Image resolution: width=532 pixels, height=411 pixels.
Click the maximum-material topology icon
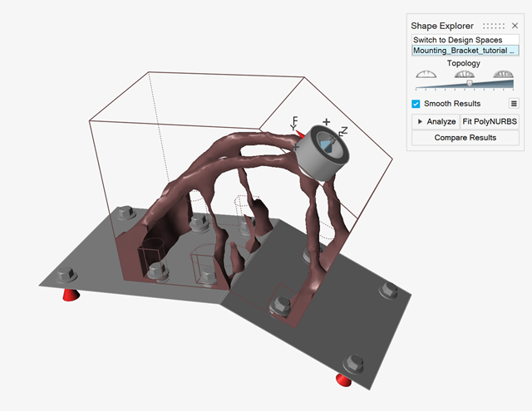pos(503,75)
